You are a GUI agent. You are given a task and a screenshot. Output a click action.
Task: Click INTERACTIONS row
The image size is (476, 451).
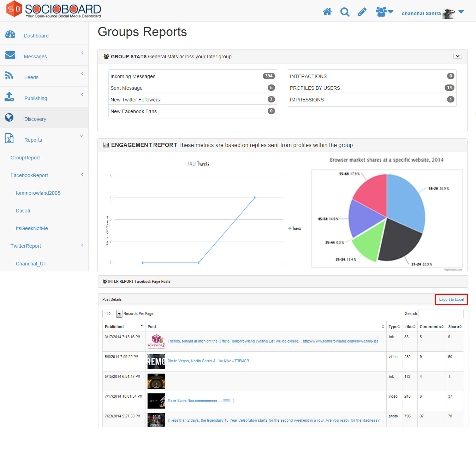click(x=372, y=76)
